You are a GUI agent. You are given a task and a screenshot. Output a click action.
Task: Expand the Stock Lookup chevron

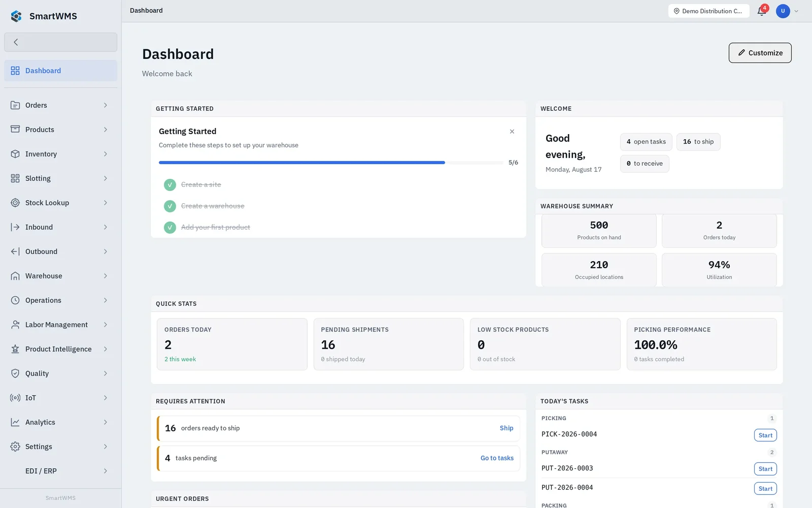(106, 203)
